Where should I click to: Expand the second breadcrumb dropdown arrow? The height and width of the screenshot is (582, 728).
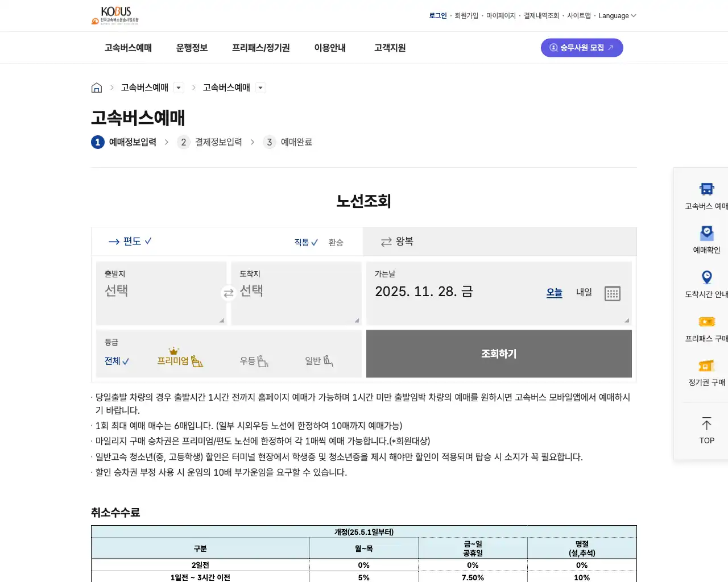point(260,88)
